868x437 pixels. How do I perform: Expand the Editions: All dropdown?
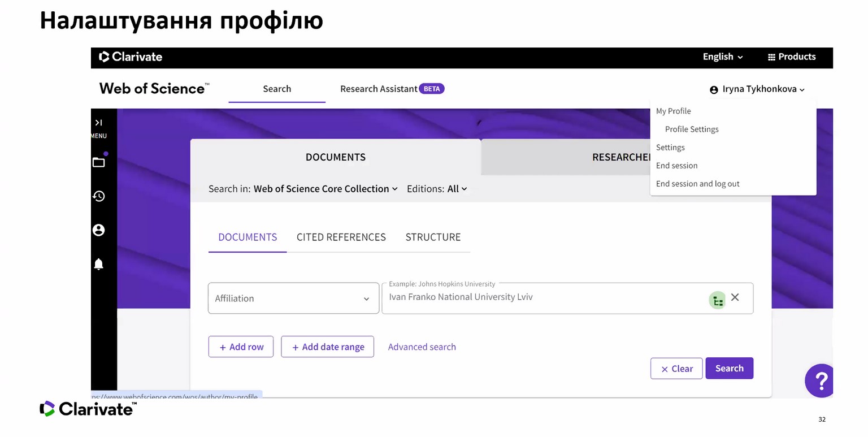(x=457, y=189)
